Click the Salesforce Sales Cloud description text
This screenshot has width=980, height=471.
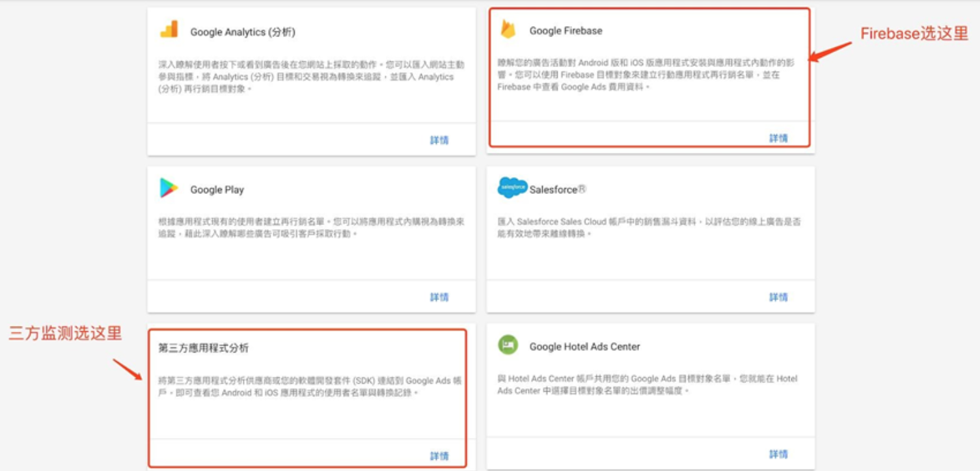click(x=648, y=227)
